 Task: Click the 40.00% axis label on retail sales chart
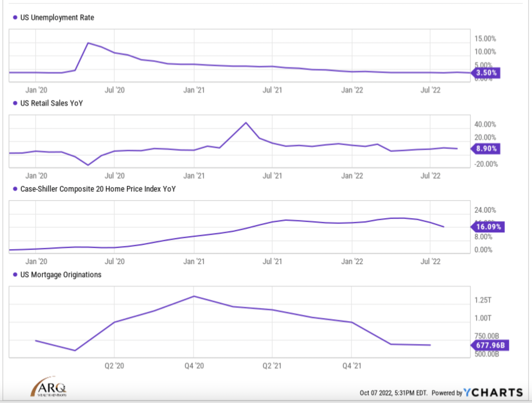(x=485, y=124)
